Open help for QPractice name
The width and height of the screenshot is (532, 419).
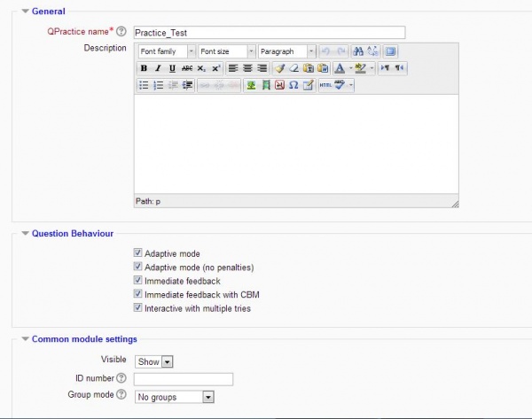[121, 31]
